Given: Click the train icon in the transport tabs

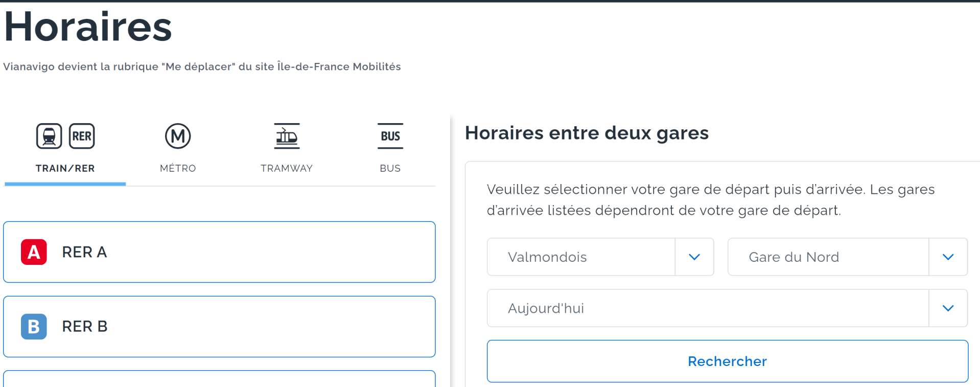Looking at the screenshot, I should click(x=49, y=136).
